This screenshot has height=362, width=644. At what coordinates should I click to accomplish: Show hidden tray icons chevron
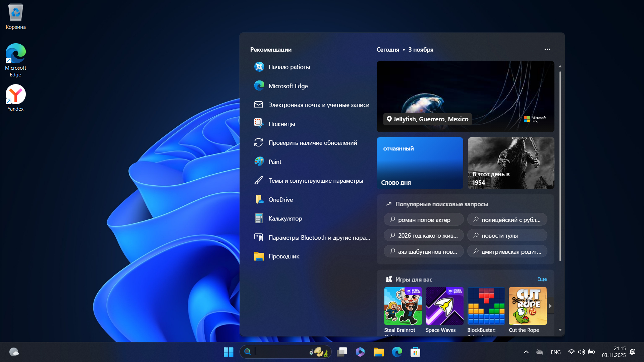[526, 352]
